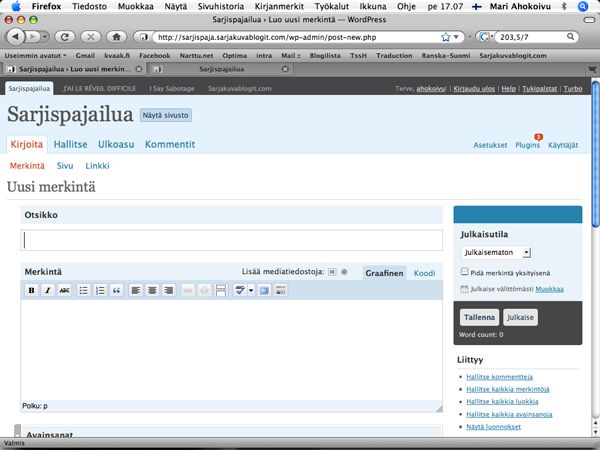Viewport: 600px width, 450px height.
Task: Toggle the spellchecker icon
Action: coord(240,290)
